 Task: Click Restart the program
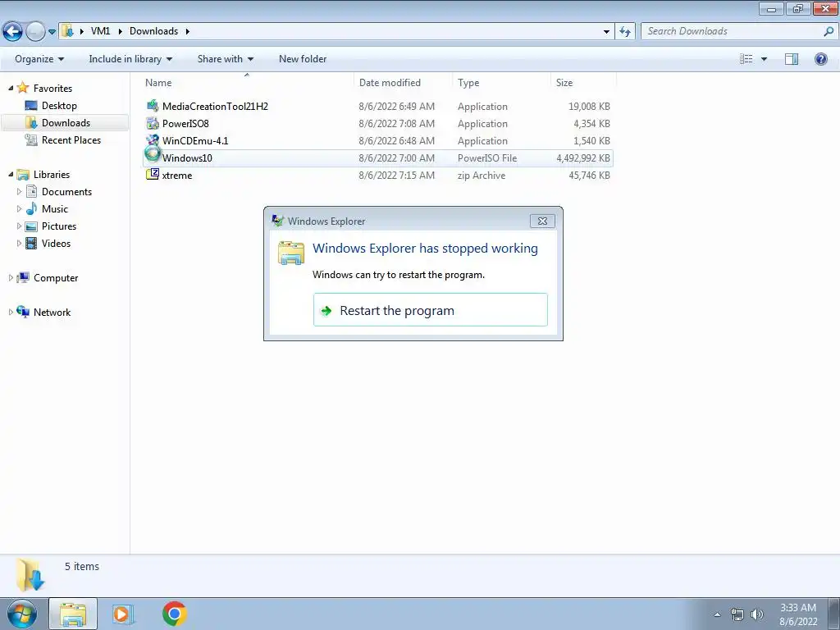(x=430, y=309)
